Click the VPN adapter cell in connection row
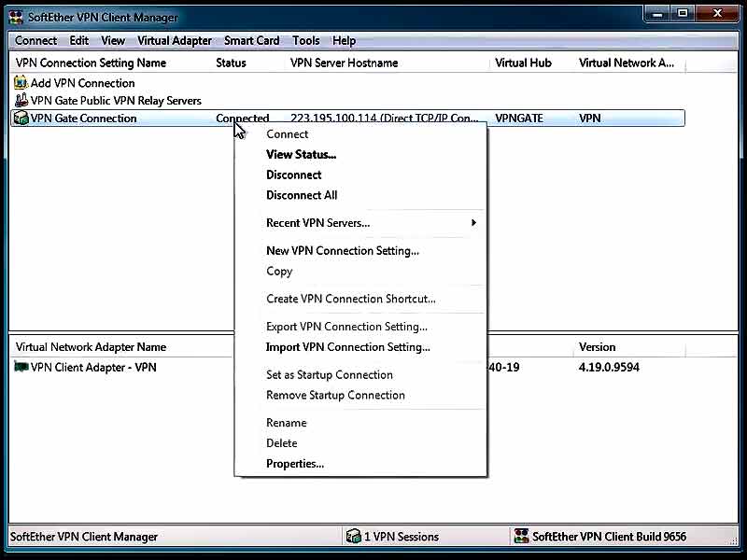The image size is (747, 560). pos(589,119)
